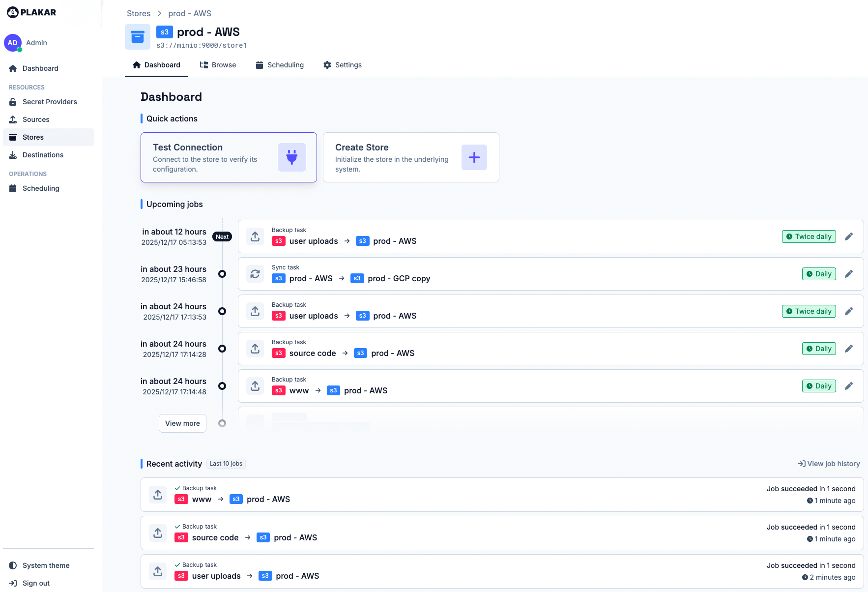Click the backup upload icon for source code
This screenshot has width=868, height=592.
(x=255, y=349)
